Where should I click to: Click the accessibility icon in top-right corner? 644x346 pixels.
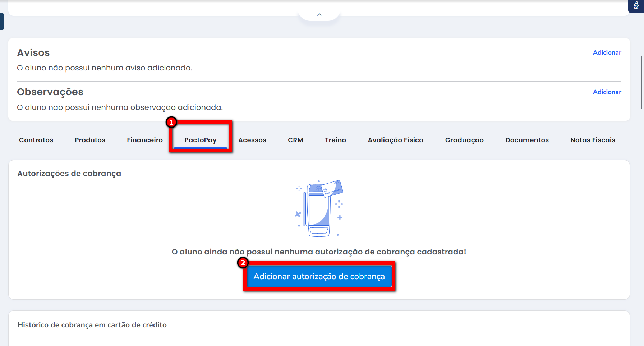tap(636, 6)
